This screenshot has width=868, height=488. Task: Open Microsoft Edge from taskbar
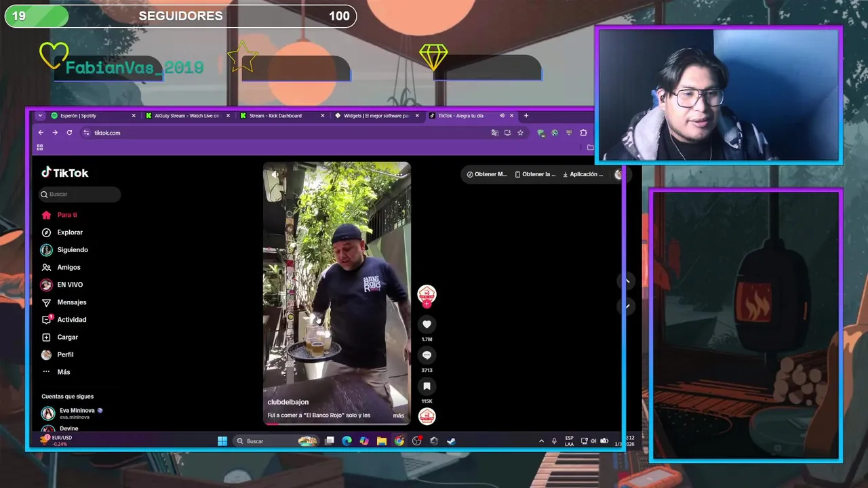347,441
